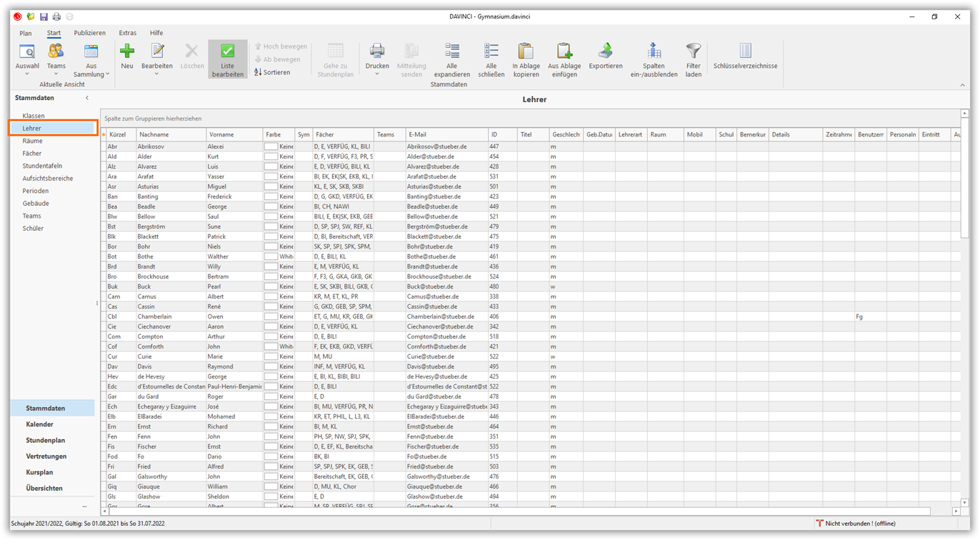Open the Teams dropdown in ribbon
This screenshot has height=540, width=980.
coord(56,74)
